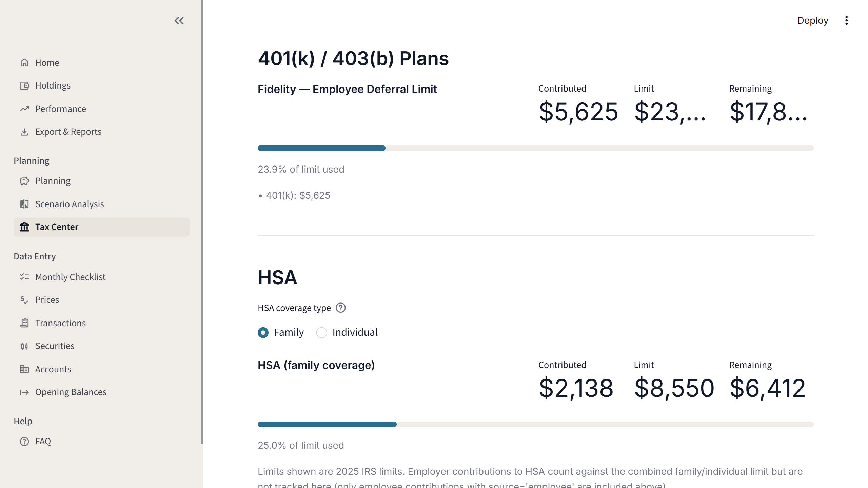Click the HSA coverage type help icon

click(340, 308)
